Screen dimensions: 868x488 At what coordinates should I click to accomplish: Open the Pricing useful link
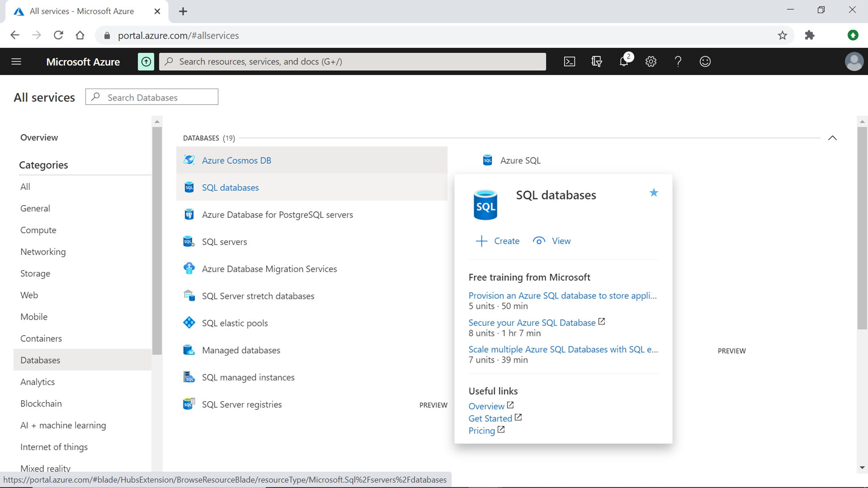pyautogui.click(x=481, y=430)
